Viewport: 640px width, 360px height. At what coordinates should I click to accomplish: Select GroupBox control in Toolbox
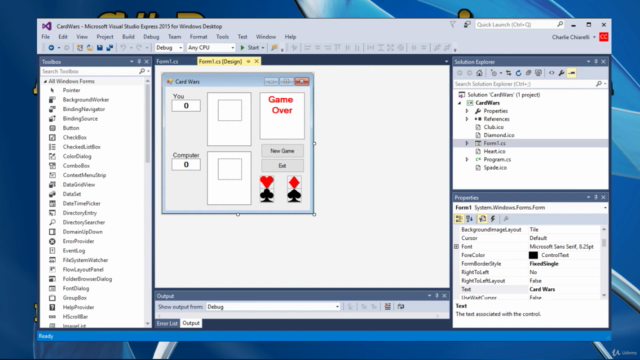[x=74, y=298]
